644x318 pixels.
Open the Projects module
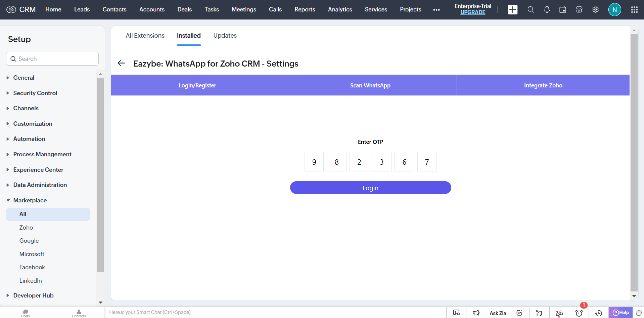pyautogui.click(x=411, y=9)
